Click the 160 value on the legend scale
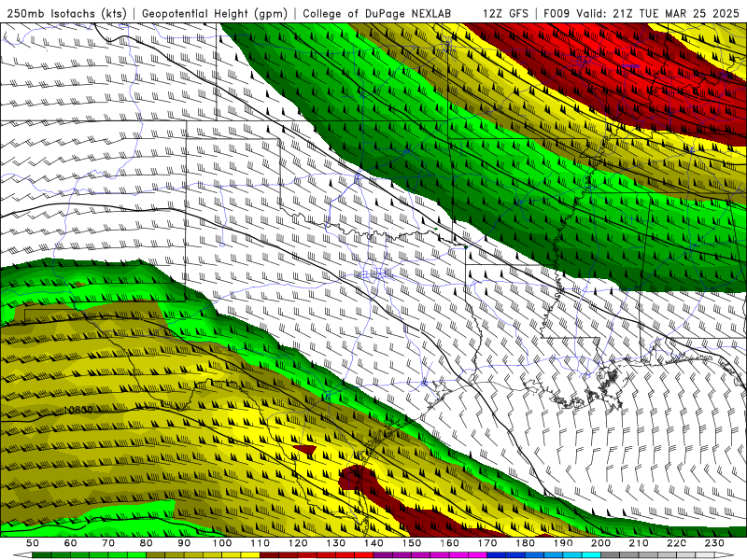 click(x=449, y=543)
